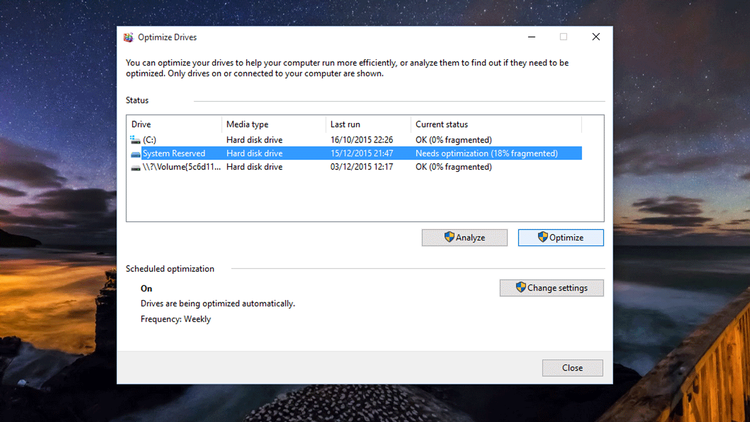Select the (C:) drive row name
Image resolution: width=750 pixels, height=422 pixels.
(150, 140)
